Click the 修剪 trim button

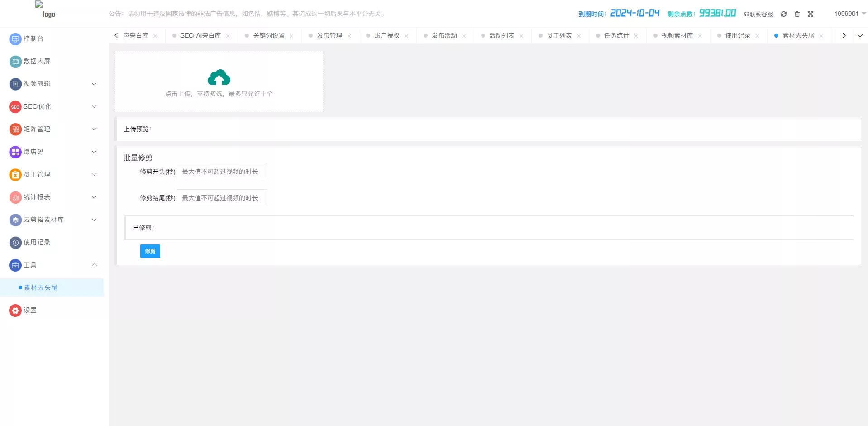(x=150, y=251)
